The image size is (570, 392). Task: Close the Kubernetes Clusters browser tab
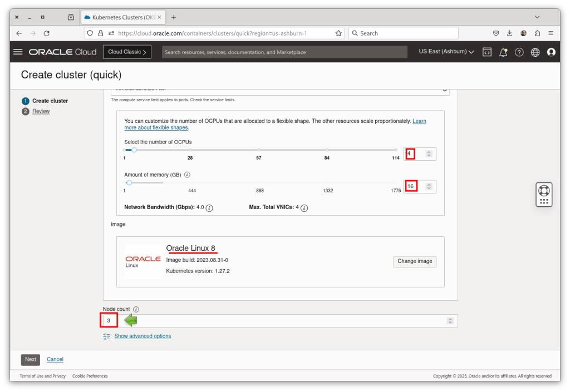pyautogui.click(x=159, y=17)
